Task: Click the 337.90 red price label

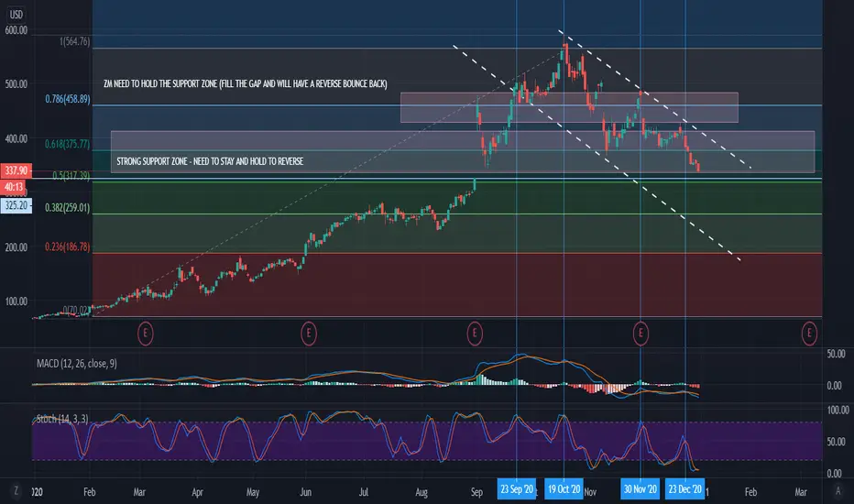Action: pos(16,170)
